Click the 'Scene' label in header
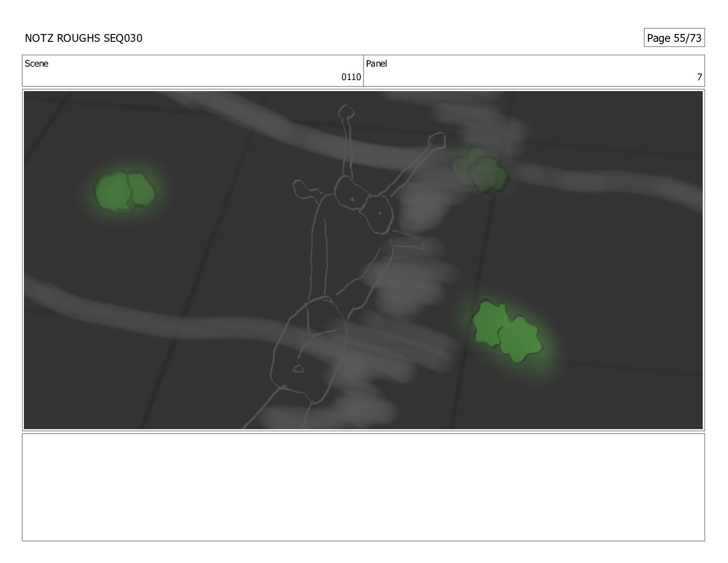Image resolution: width=728 pixels, height=563 pixels. pos(36,63)
